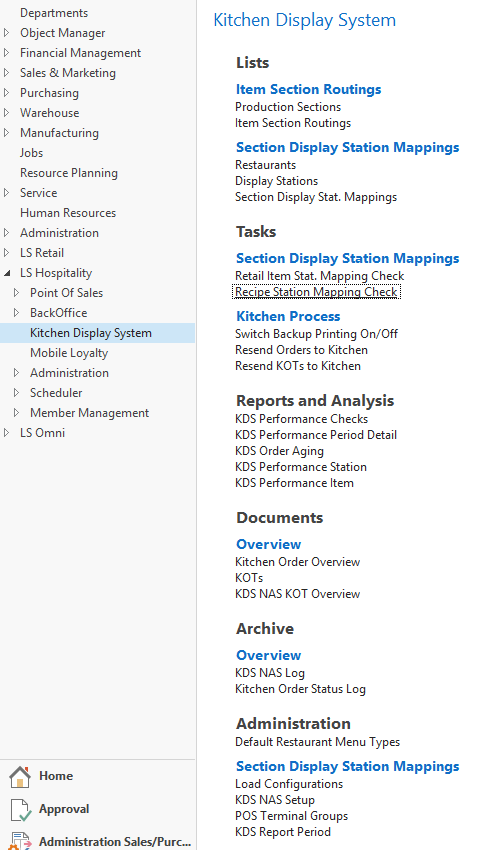The height and width of the screenshot is (850, 490).
Task: Open Kitchen Order Overview document
Action: coord(298,562)
